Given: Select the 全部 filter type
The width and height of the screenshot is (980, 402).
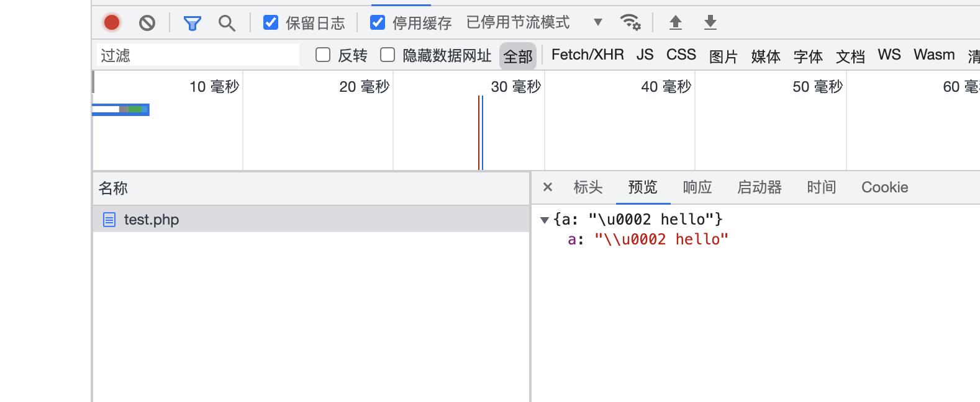Looking at the screenshot, I should tap(518, 56).
